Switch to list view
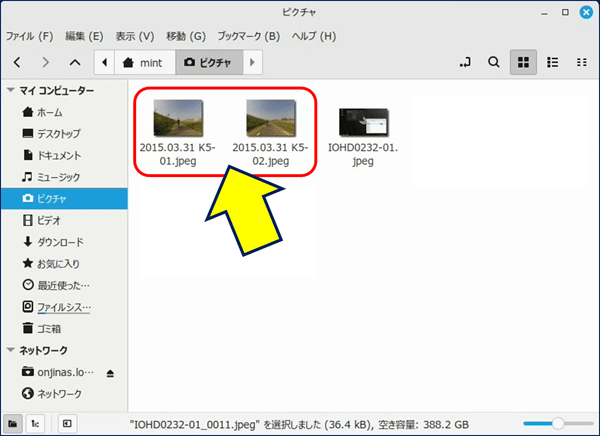This screenshot has height=436, width=600. (552, 62)
